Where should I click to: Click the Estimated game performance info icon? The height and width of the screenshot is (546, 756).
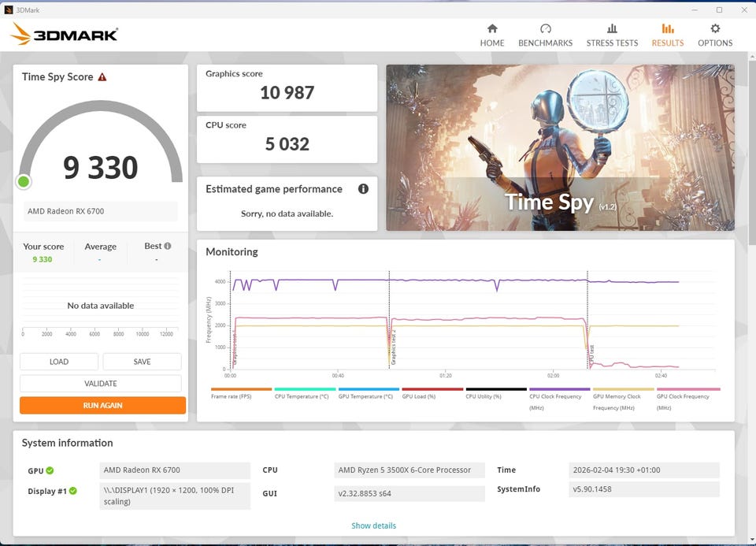pyautogui.click(x=363, y=189)
